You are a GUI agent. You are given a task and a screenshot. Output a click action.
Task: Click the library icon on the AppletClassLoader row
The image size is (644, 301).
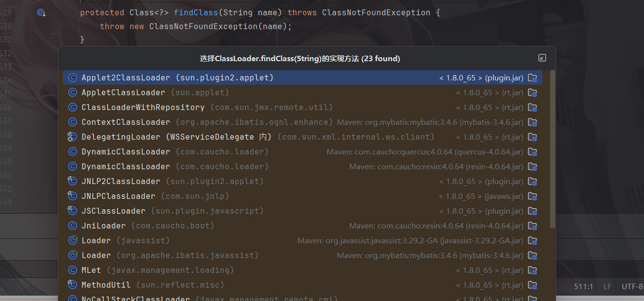coord(532,92)
